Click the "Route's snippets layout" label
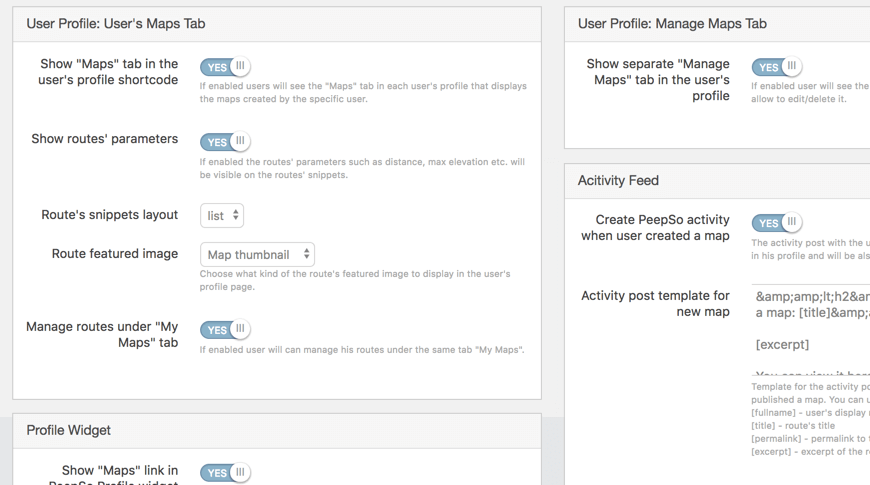 click(109, 215)
